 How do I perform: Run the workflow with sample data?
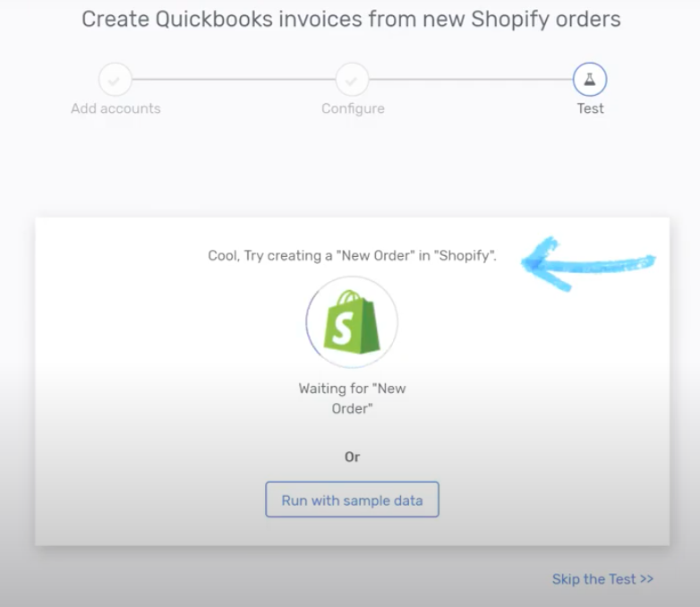click(x=352, y=500)
